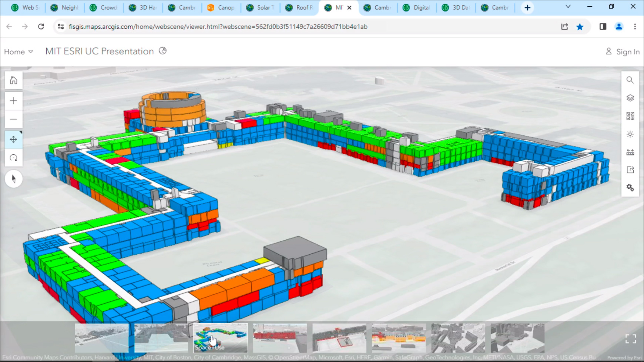Select the seventh gray buildings slide
Screen dimensions: 644x362
[458, 338]
